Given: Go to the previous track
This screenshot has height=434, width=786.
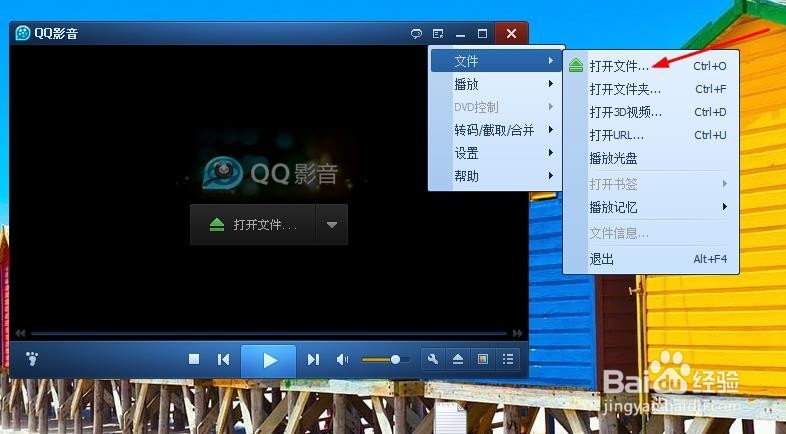Looking at the screenshot, I should 224,359.
